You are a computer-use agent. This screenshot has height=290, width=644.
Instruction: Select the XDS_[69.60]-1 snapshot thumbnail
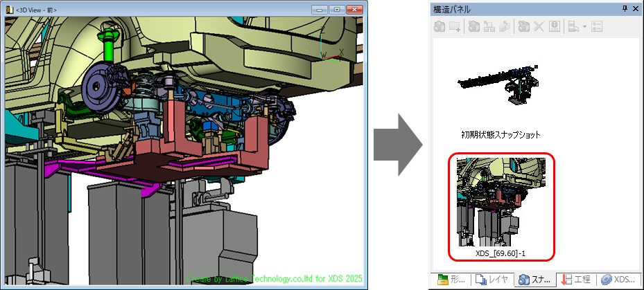pos(501,199)
